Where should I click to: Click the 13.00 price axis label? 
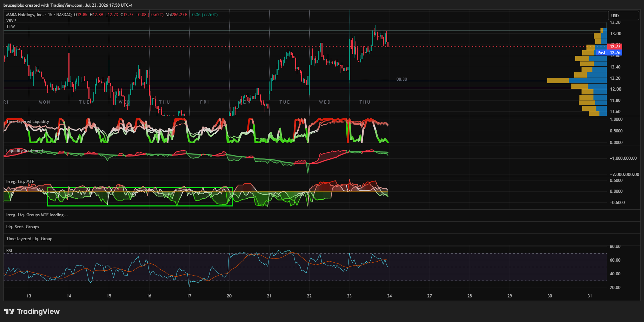click(616, 34)
